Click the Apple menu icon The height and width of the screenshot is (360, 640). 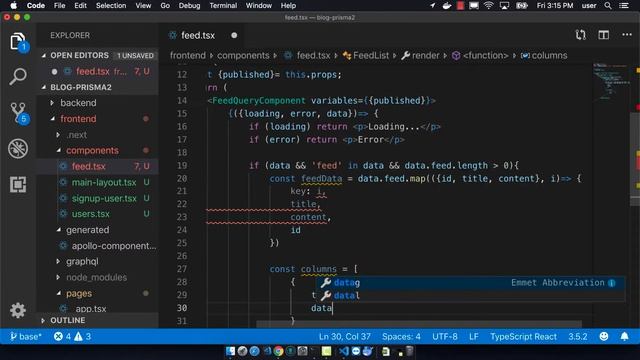[13, 6]
